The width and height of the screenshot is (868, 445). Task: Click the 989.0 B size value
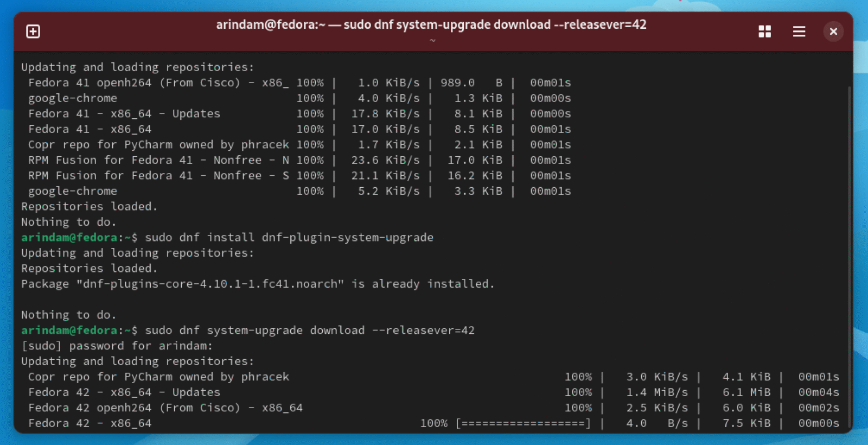[471, 83]
